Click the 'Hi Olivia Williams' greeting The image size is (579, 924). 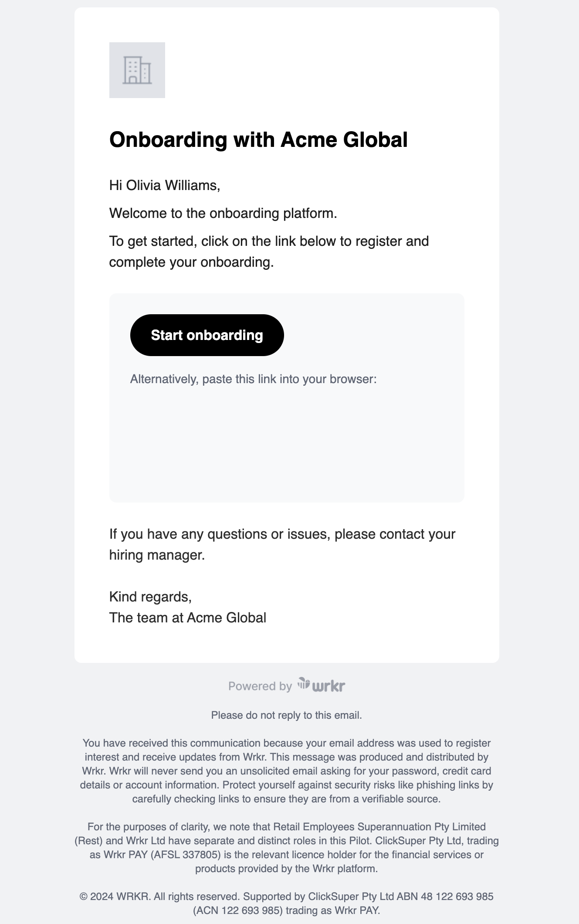165,186
